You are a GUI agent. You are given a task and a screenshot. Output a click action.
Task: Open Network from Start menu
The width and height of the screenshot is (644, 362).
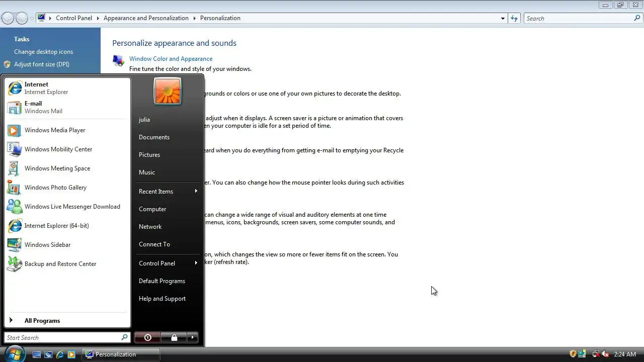150,227
